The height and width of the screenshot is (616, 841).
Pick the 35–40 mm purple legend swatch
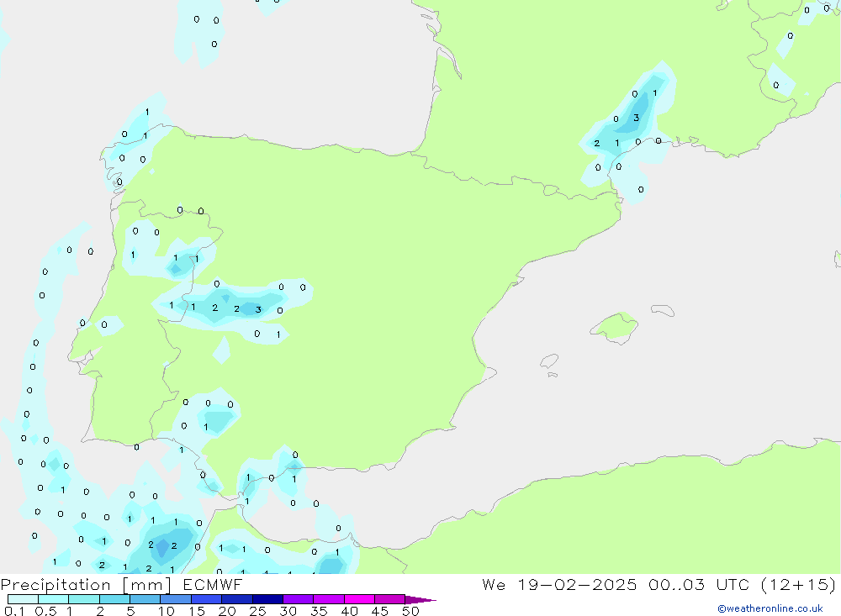click(x=329, y=599)
